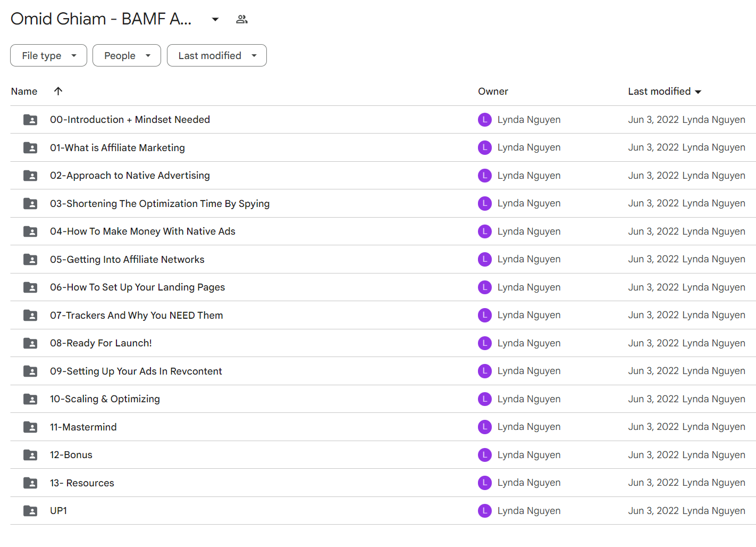Select 05-Getting Into Affiliate Networks folder name
Viewport: 756px width, 547px height.
pos(127,260)
